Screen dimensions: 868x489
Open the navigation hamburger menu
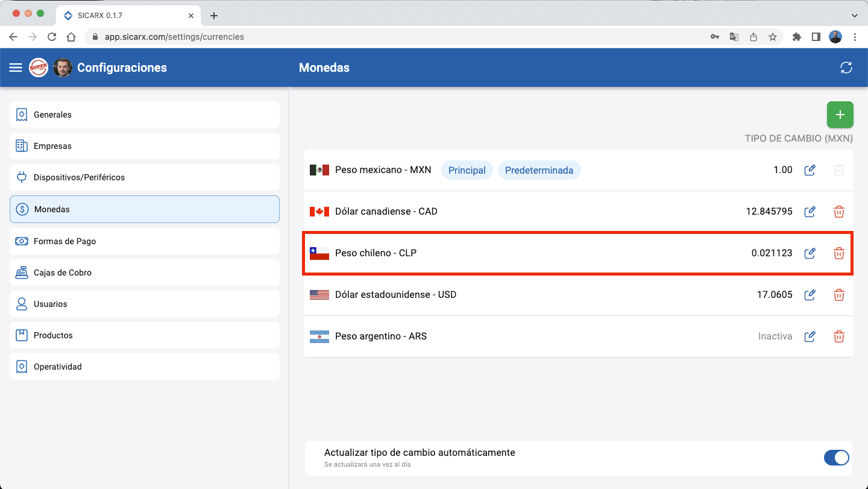point(15,68)
